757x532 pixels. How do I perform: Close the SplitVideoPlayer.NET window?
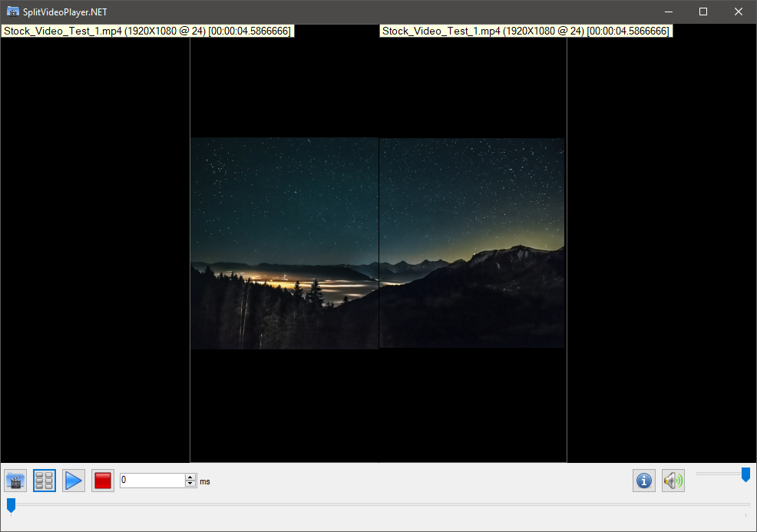(x=739, y=12)
